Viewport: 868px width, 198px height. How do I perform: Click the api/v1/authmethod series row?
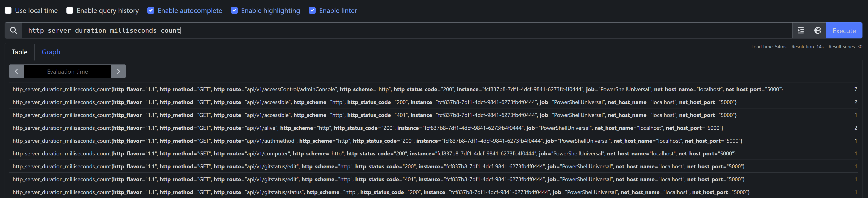click(377, 141)
